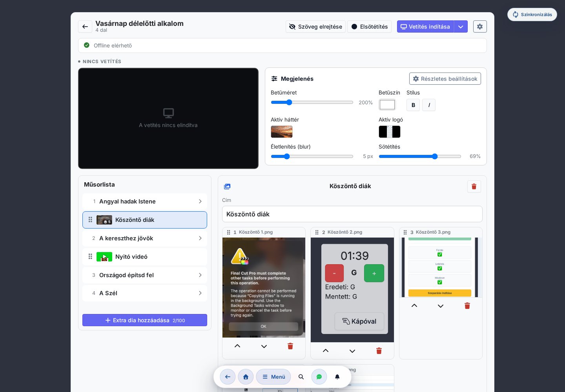Click the Sötétítés slider handle
Screen dimensions: 565x392
(x=435, y=156)
